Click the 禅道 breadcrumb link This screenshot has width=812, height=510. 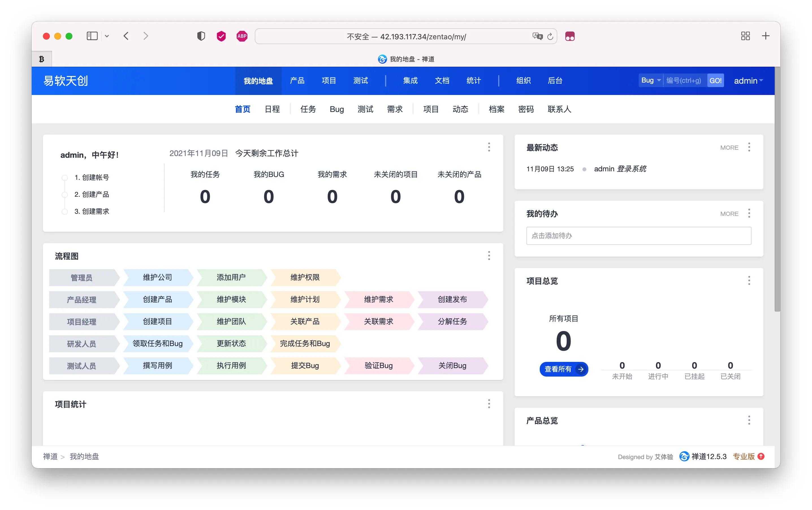click(x=50, y=457)
